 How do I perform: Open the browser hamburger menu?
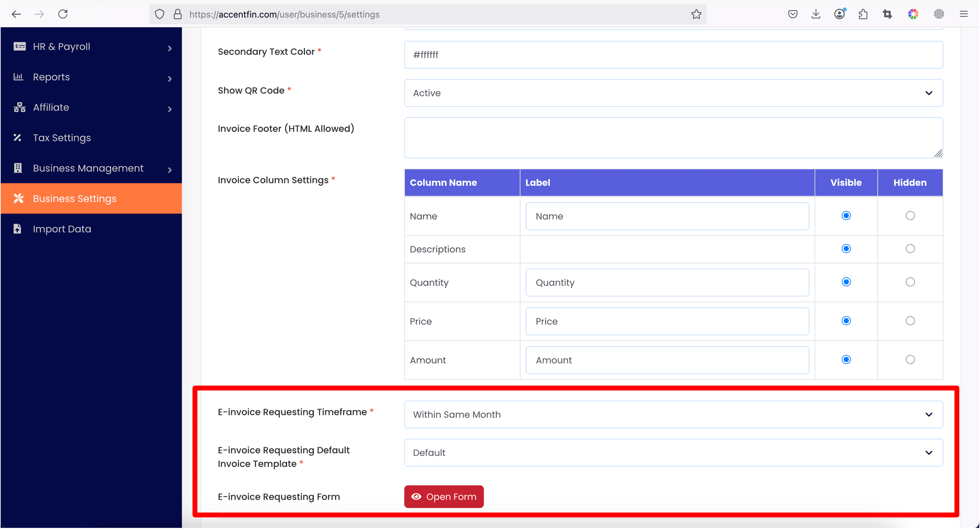click(x=963, y=14)
